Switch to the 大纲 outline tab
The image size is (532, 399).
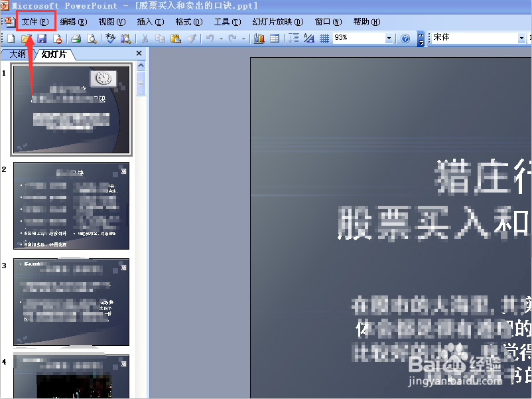click(16, 55)
